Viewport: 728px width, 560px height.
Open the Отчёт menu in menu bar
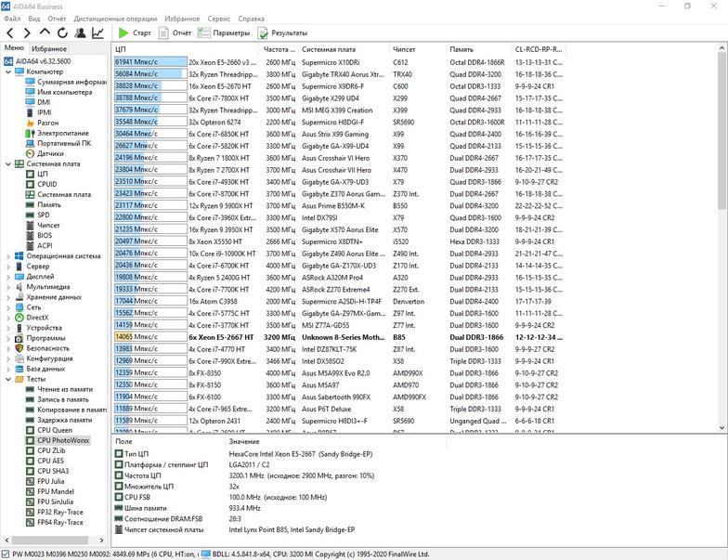coord(57,19)
